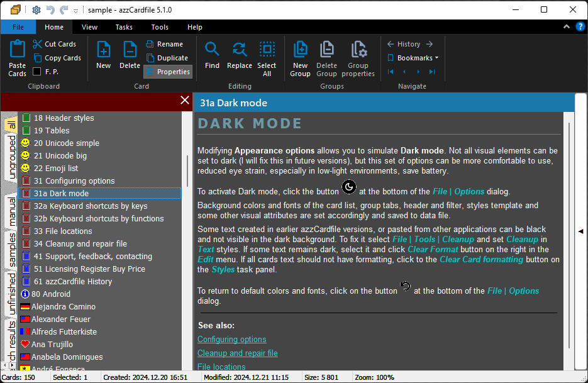Image resolution: width=588 pixels, height=383 pixels.
Task: Select card 'Ana Trujillo'
Action: 100,345
